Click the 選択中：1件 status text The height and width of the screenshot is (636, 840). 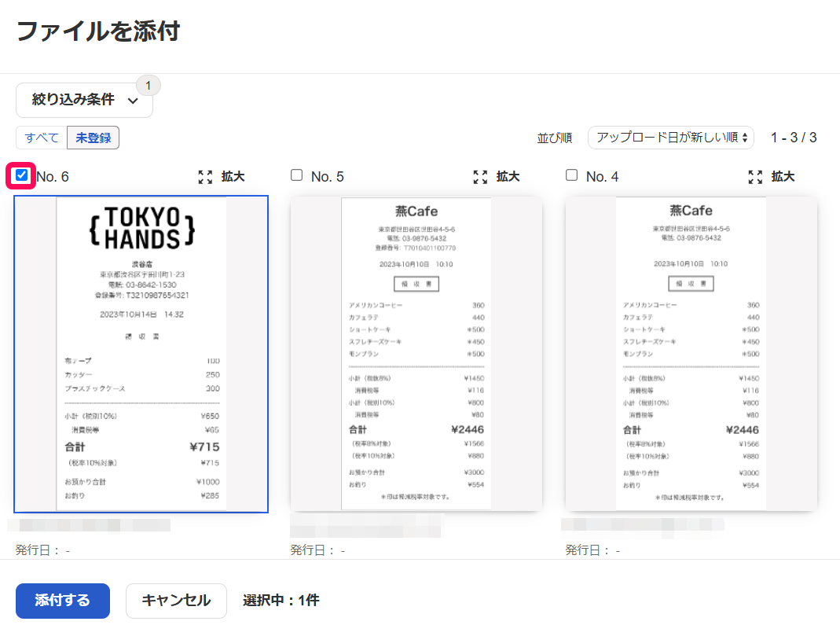[281, 601]
